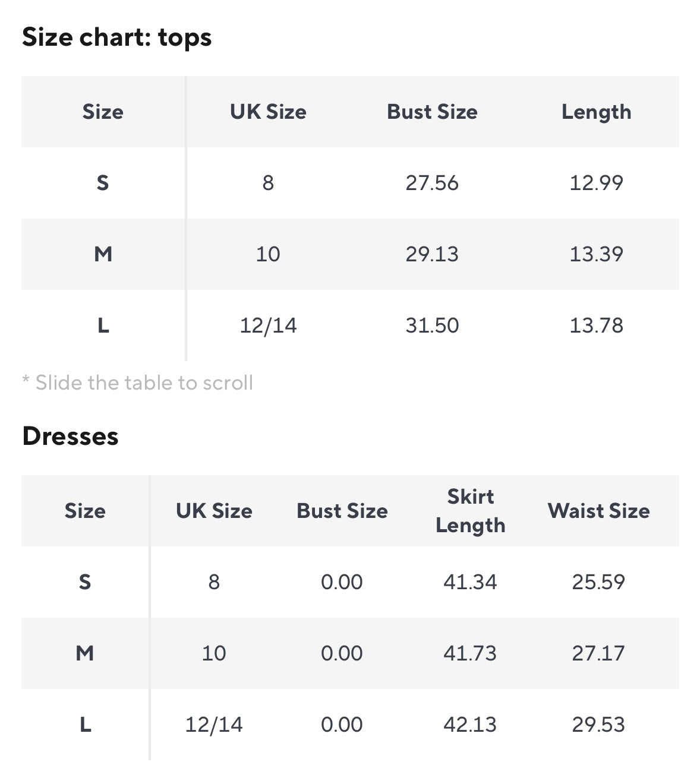Click the 'Size chart: tops' heading
This screenshot has height=768, width=700.
click(x=117, y=37)
